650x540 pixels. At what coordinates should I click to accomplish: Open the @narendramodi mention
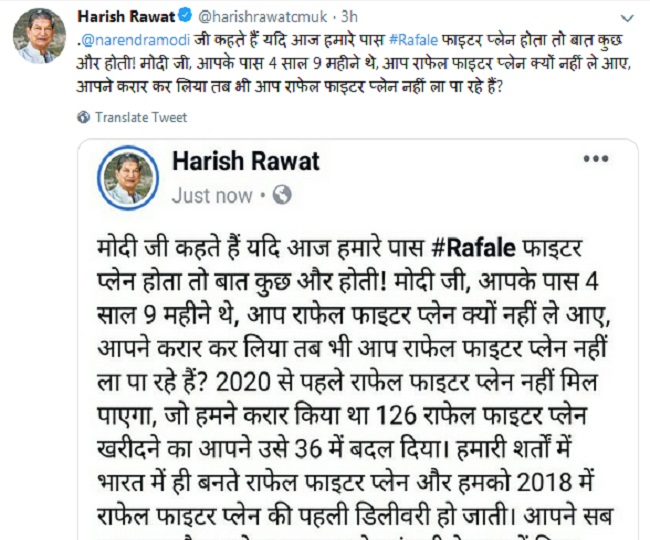coord(136,40)
